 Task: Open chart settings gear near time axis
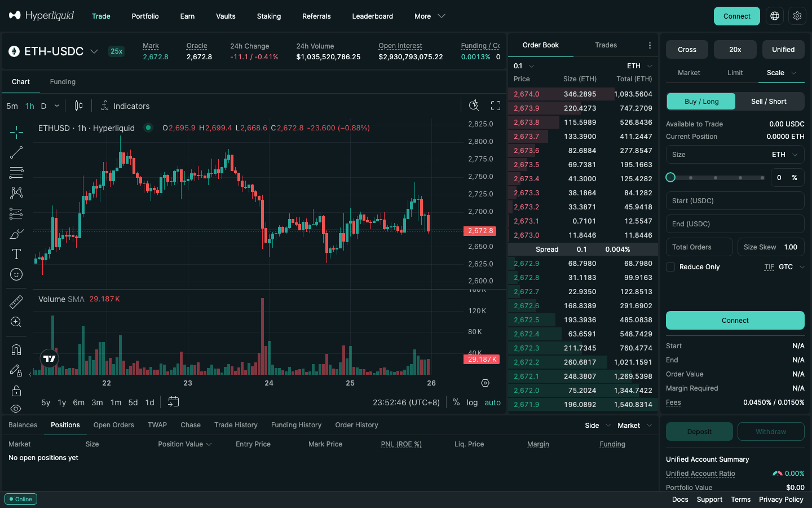(x=485, y=383)
